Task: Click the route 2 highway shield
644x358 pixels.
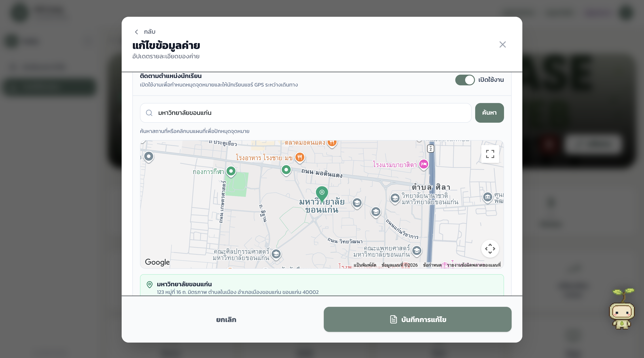Action: [x=430, y=149]
